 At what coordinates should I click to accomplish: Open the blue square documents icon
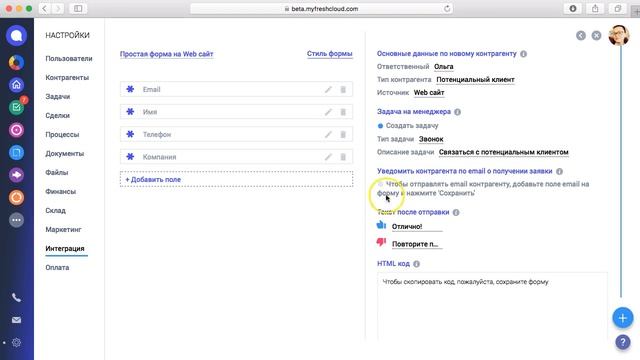click(16, 153)
